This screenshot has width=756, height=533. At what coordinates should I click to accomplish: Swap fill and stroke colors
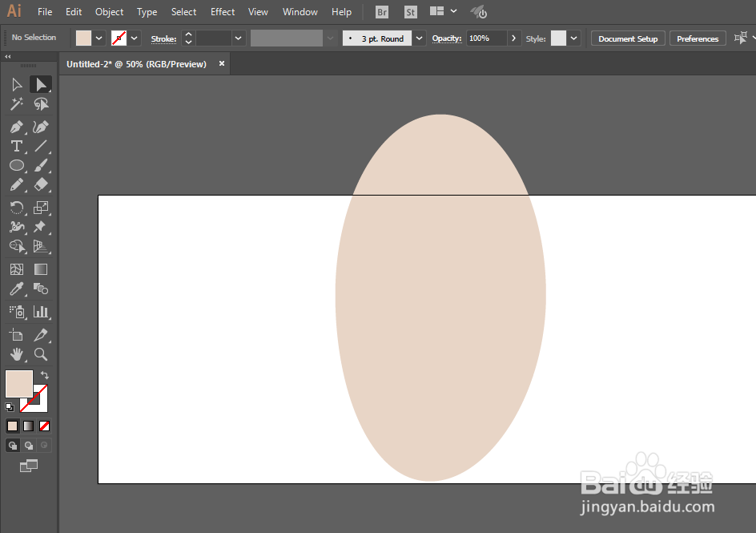[44, 375]
